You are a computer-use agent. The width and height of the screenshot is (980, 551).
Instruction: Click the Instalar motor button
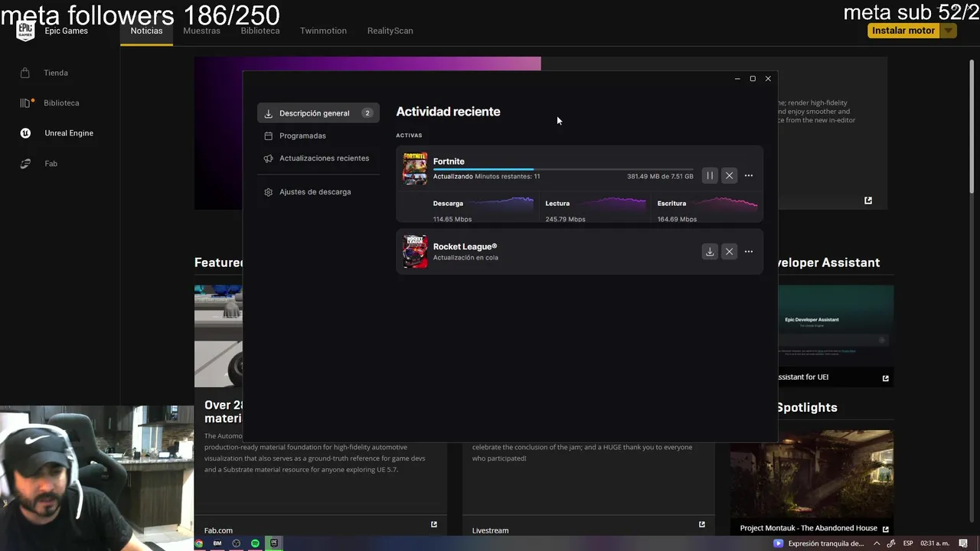[x=903, y=31]
